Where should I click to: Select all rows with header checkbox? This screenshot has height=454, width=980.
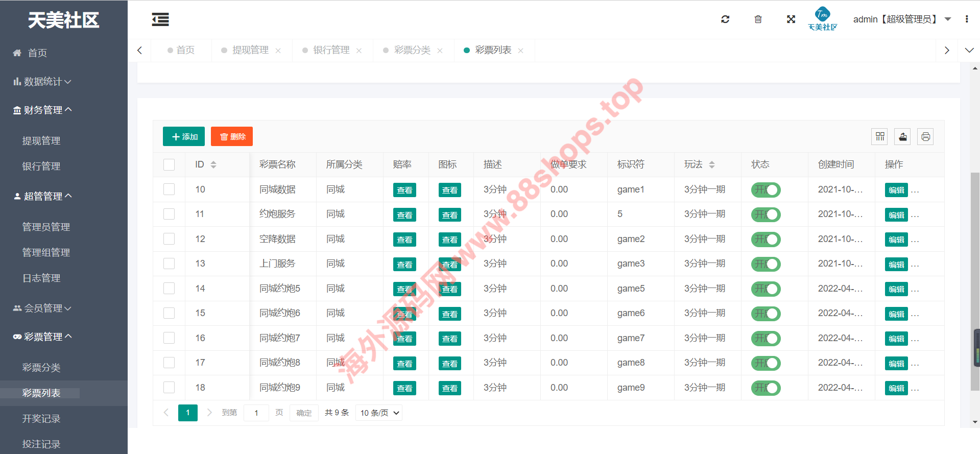click(x=169, y=164)
